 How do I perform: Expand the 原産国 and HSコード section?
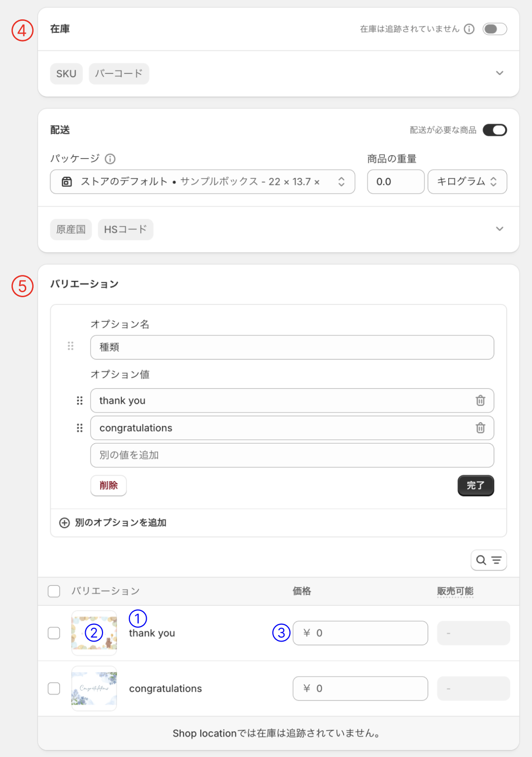coord(499,229)
